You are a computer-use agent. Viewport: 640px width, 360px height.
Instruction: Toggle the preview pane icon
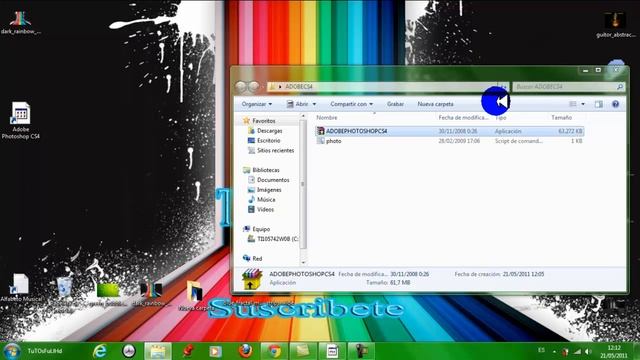pyautogui.click(x=598, y=104)
